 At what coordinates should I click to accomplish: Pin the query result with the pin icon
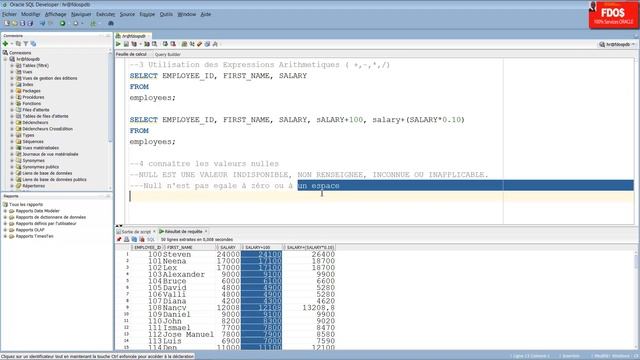[119, 240]
